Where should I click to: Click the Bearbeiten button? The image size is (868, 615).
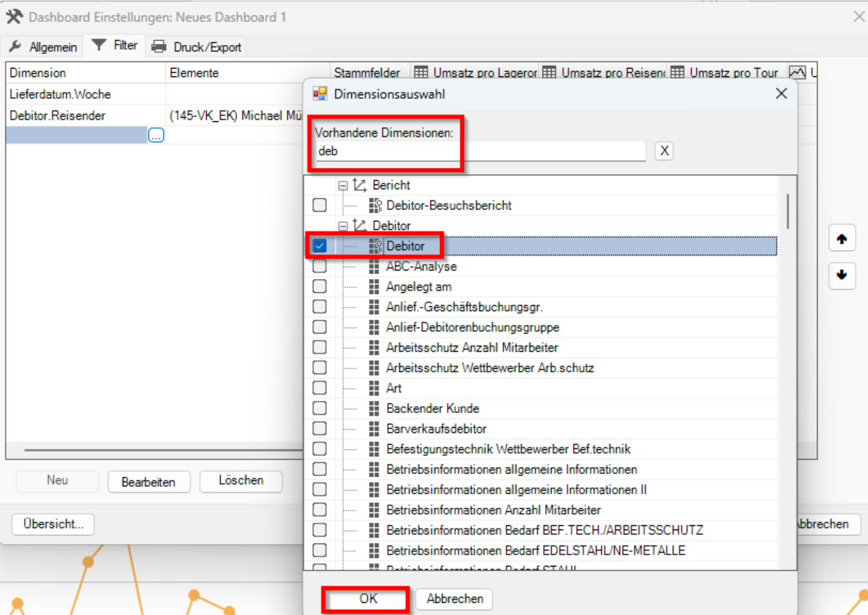(149, 482)
